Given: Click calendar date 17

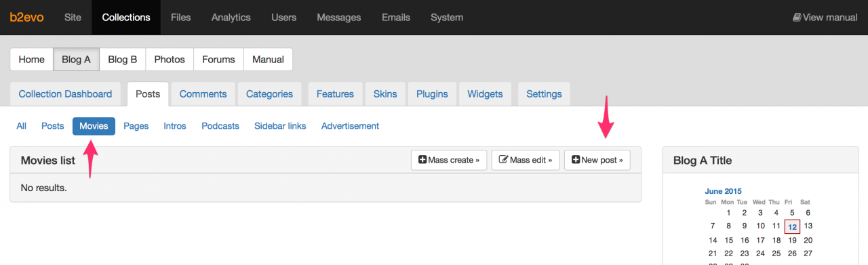Looking at the screenshot, I should tap(760, 240).
